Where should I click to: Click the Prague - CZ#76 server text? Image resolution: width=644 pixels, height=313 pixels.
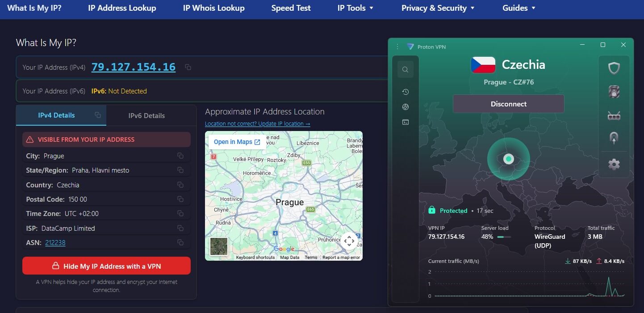pyautogui.click(x=509, y=82)
